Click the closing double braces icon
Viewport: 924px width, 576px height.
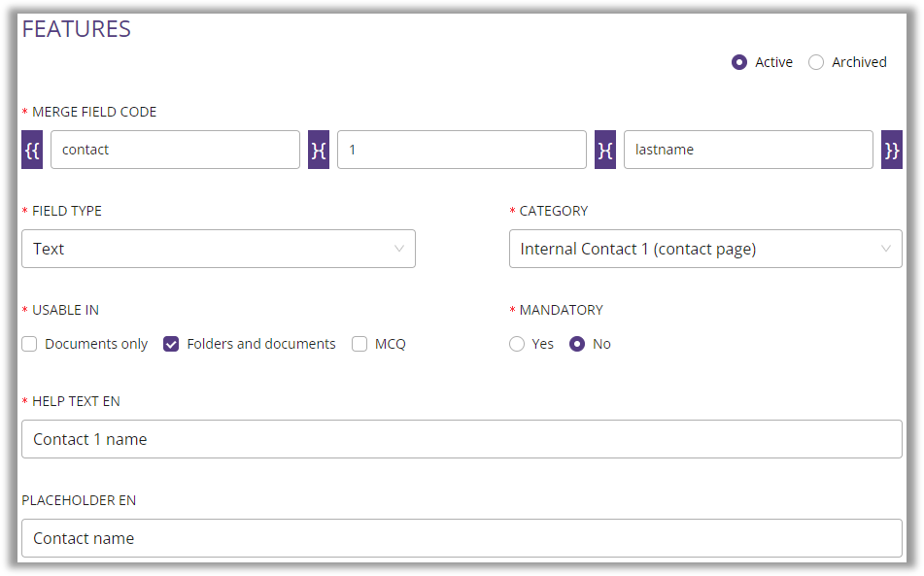(892, 150)
